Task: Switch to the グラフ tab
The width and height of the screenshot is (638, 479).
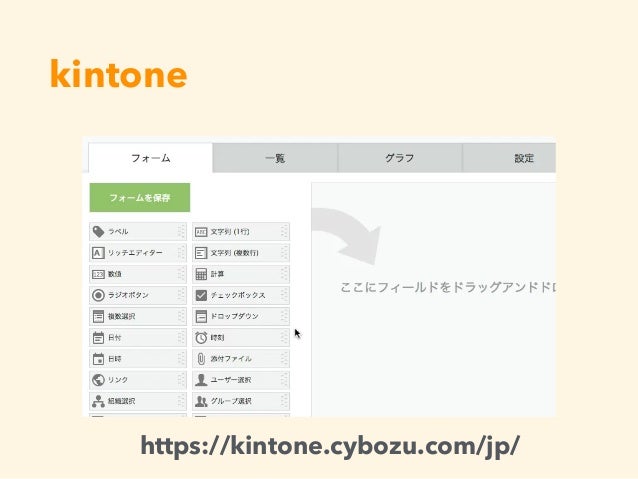Action: [400, 158]
